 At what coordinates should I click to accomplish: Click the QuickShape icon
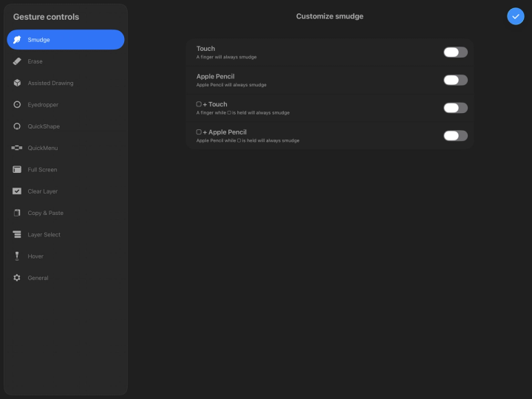17,126
